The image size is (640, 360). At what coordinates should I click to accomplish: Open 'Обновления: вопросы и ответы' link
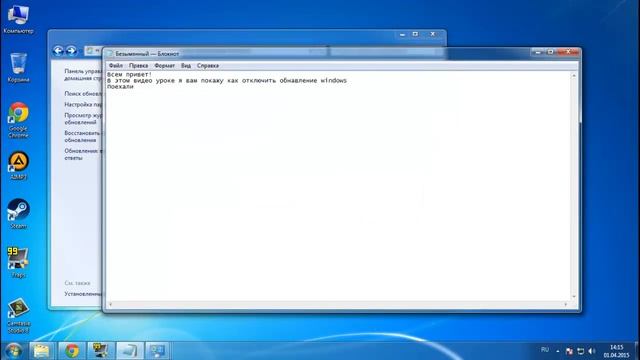[83, 154]
